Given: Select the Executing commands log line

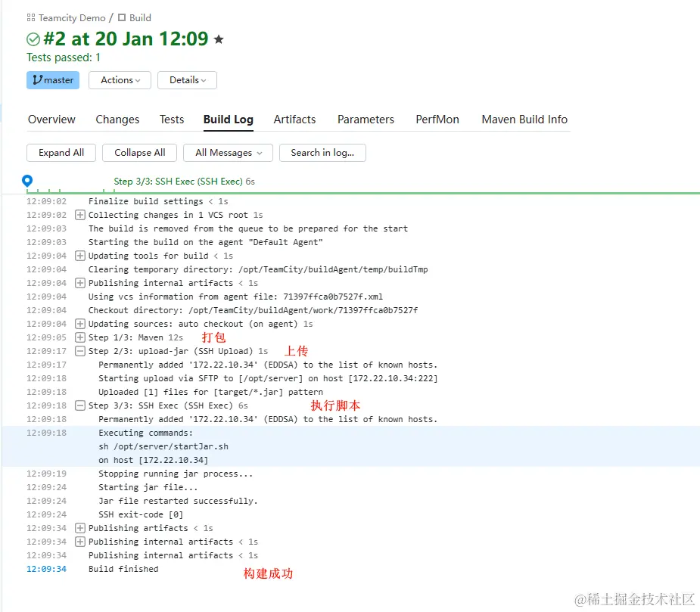Looking at the screenshot, I should pyautogui.click(x=145, y=433).
